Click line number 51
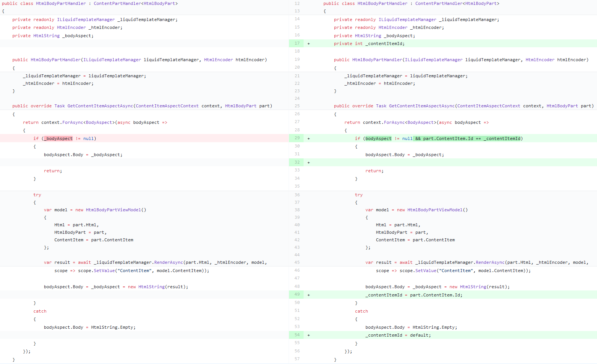 297,310
